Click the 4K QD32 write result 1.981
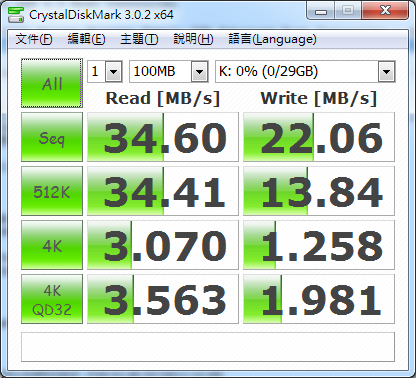The height and width of the screenshot is (378, 416). 319,299
